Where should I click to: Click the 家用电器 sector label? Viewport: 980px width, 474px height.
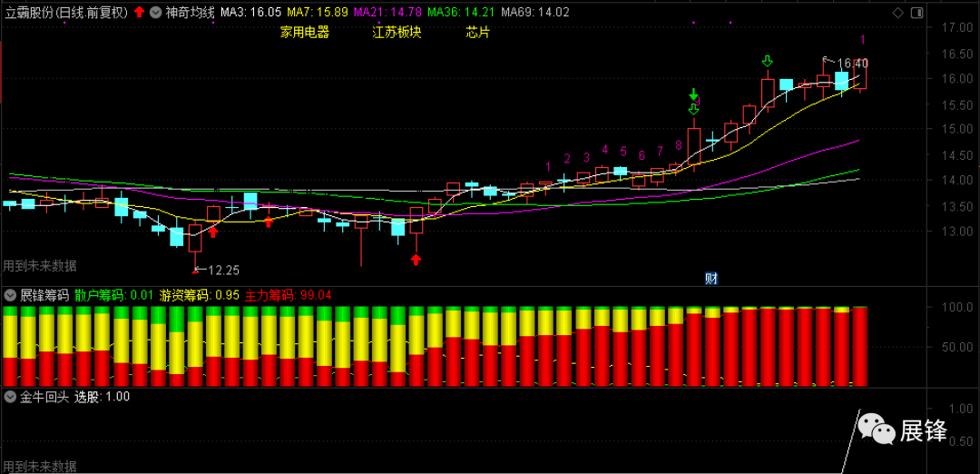point(304,33)
